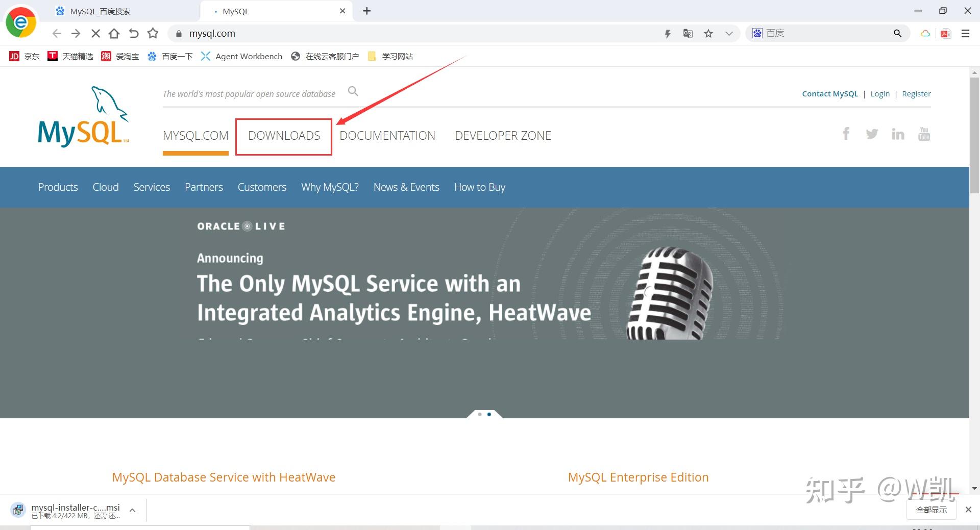
Task: Select the MYSQL.COM navigation tab
Action: (x=195, y=136)
